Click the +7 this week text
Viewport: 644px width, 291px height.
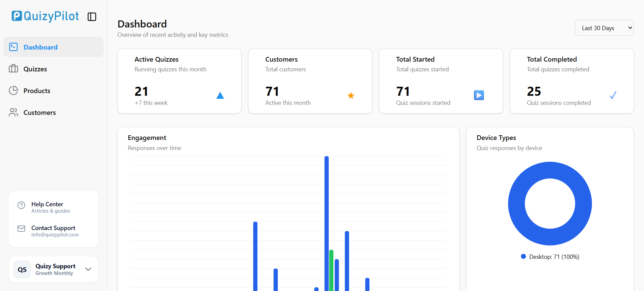coord(151,103)
